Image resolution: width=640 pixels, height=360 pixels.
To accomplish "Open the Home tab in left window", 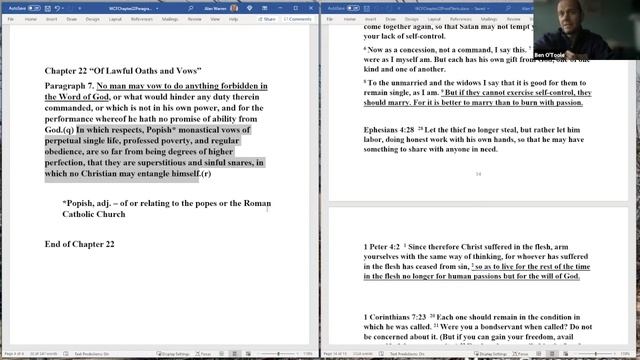I will 31,19.
